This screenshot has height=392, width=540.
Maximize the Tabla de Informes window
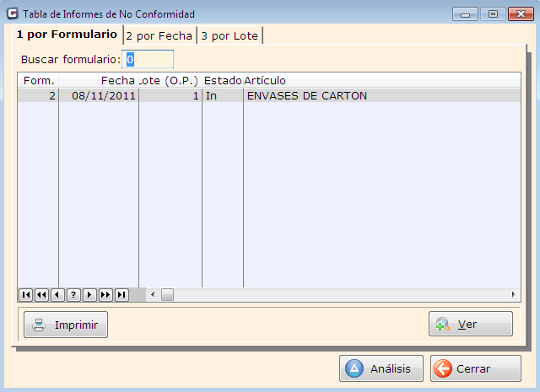point(493,14)
